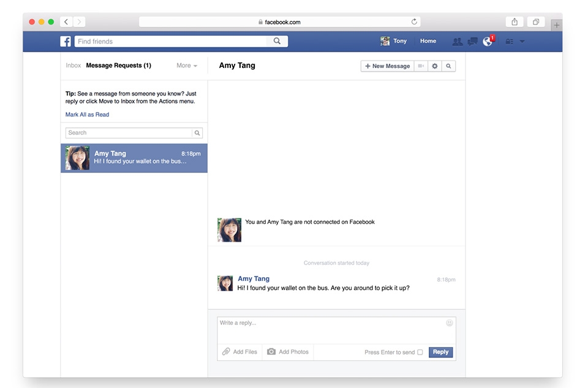
Task: Open the emoji smiley picker
Action: click(449, 323)
